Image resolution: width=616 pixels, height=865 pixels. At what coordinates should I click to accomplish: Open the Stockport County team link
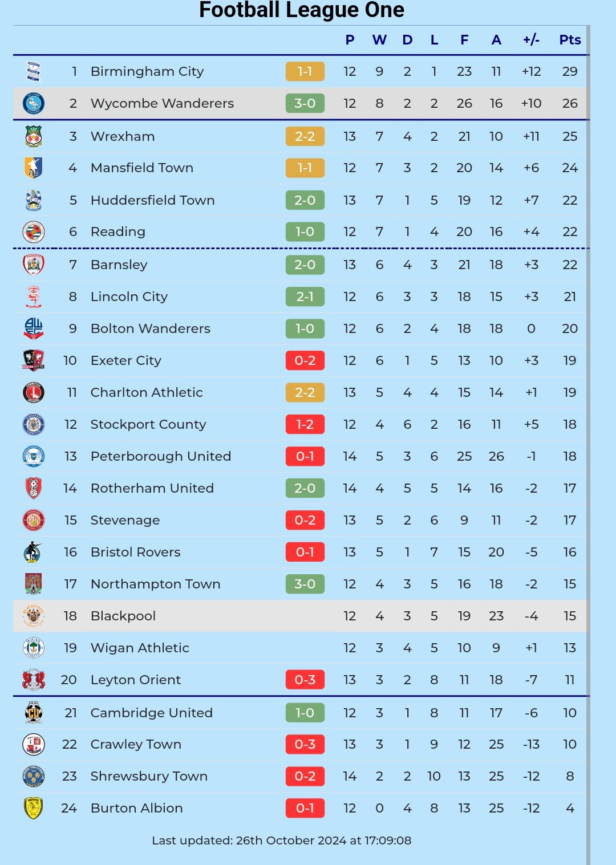pos(148,424)
